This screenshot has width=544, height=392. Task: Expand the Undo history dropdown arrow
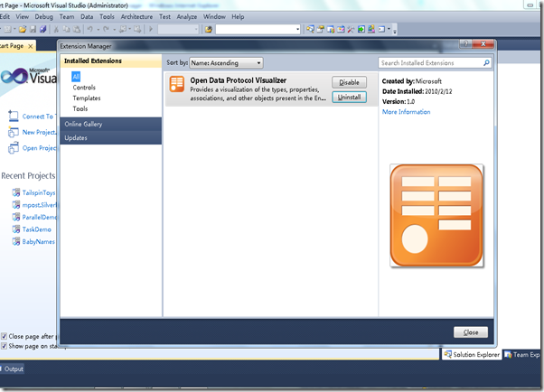point(98,30)
